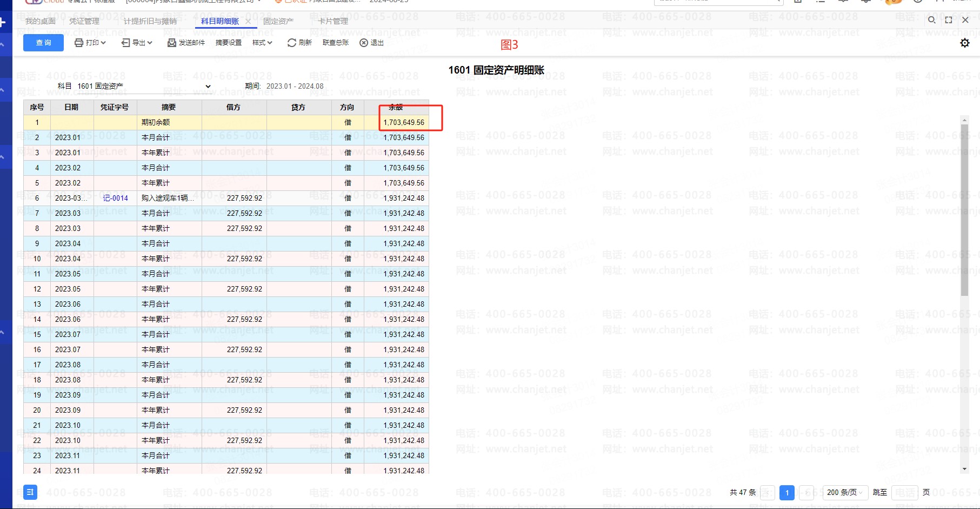This screenshot has width=980, height=509.
Task: Click the 序号 column header
Action: [37, 107]
